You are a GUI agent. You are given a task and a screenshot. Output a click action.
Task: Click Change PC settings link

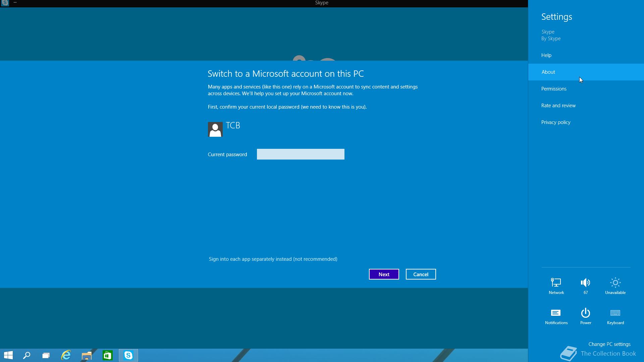point(609,344)
